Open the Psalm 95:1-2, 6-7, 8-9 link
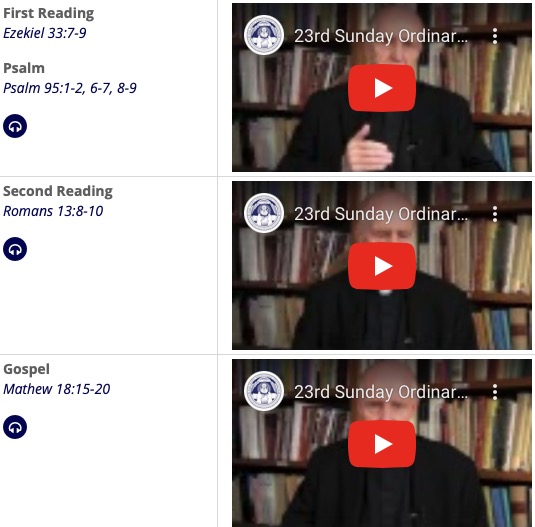Viewport: 535px width, 527px height. point(70,88)
